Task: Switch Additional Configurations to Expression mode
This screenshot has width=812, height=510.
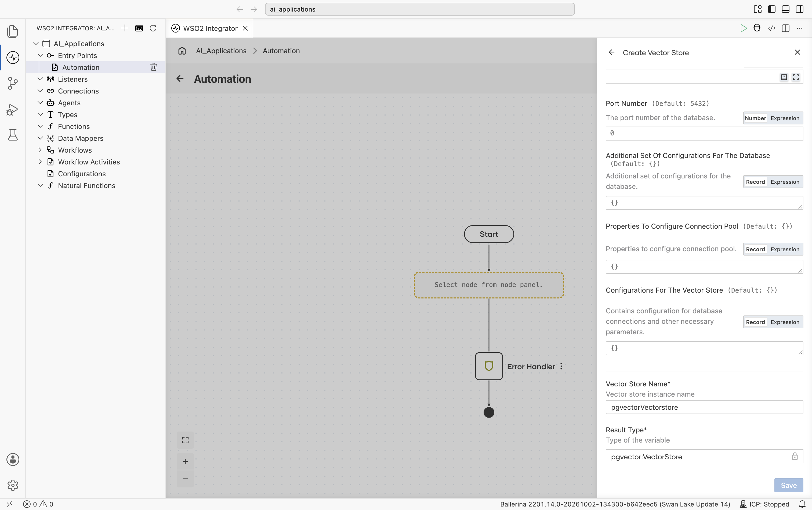Action: point(785,182)
